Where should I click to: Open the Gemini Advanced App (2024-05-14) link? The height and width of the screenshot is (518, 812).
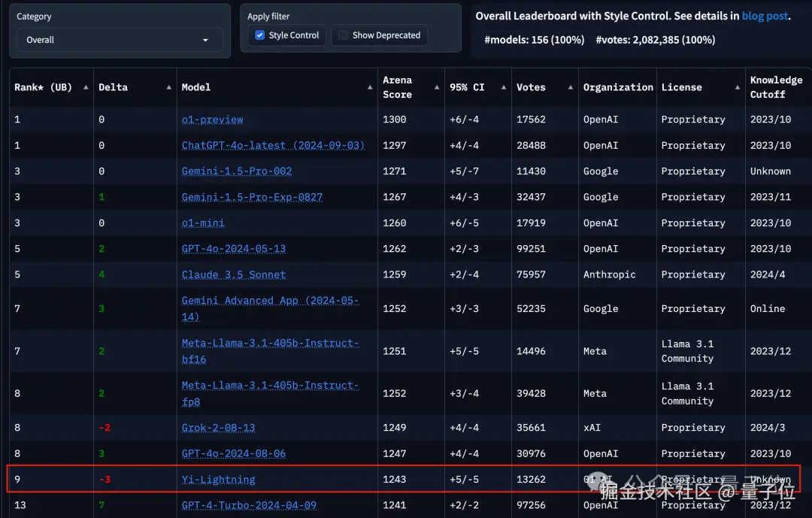[x=270, y=309]
